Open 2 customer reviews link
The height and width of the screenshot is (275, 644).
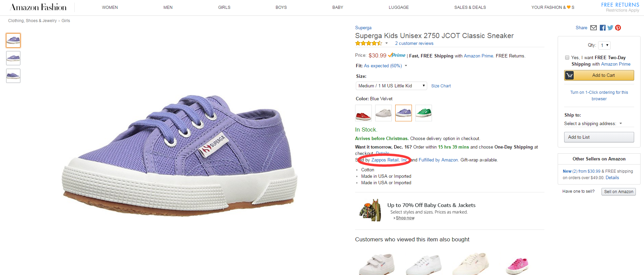pos(414,43)
